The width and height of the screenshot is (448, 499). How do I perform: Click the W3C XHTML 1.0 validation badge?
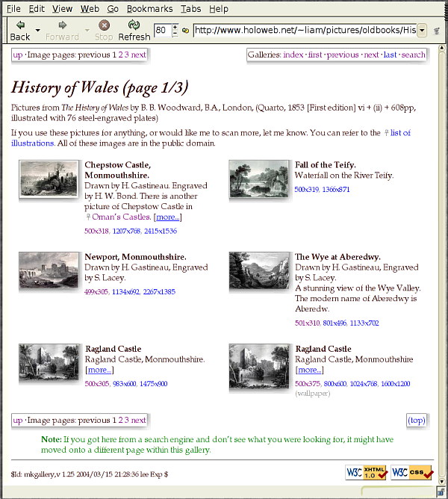[365, 472]
